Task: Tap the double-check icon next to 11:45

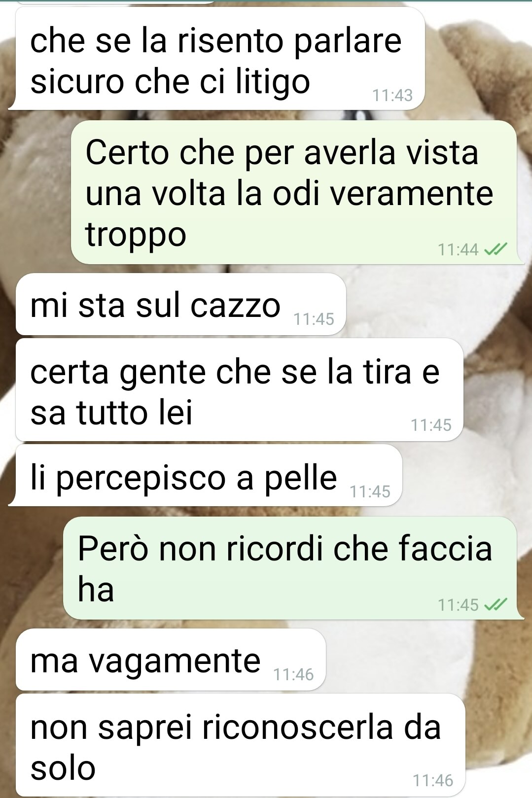Action: click(x=496, y=604)
